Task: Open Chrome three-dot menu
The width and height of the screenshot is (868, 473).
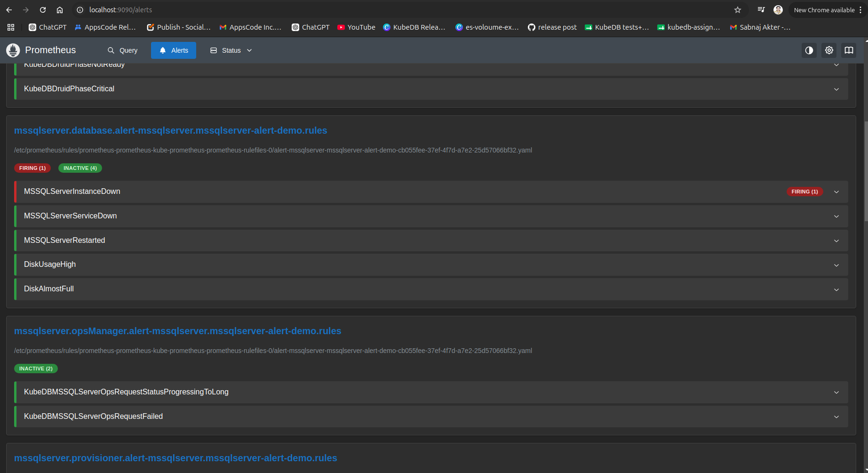Action: [860, 10]
